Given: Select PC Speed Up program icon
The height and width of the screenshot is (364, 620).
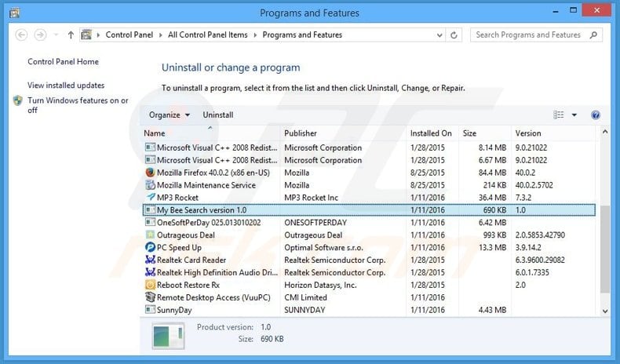Looking at the screenshot, I should 150,247.
